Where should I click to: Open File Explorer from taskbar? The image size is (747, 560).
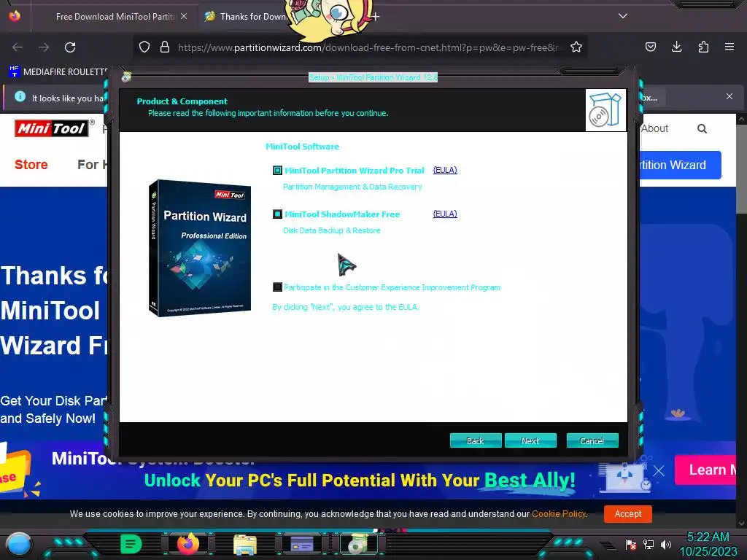(x=245, y=544)
